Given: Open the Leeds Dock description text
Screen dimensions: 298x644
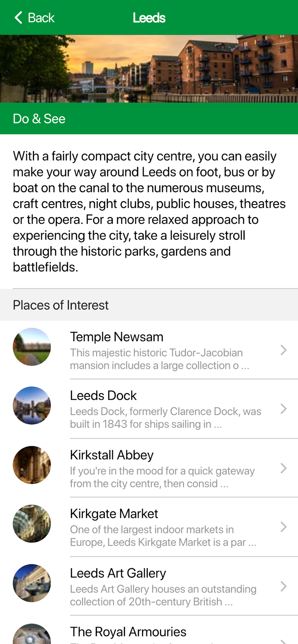Looking at the screenshot, I should 165,418.
